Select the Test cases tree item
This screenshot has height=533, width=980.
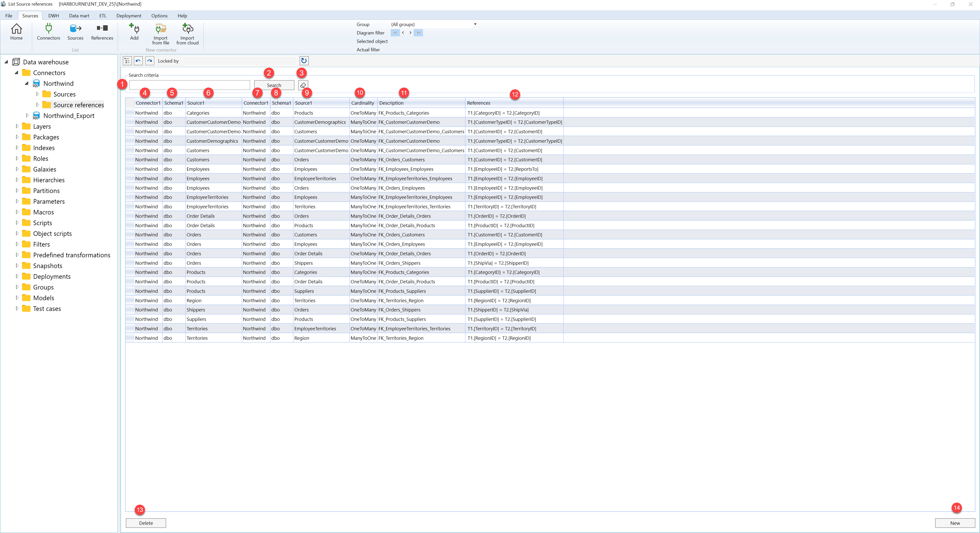(47, 309)
